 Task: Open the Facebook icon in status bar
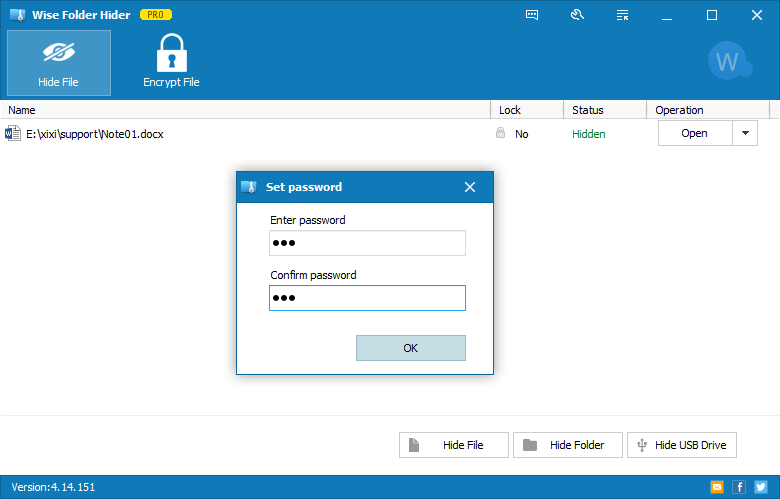(x=739, y=487)
